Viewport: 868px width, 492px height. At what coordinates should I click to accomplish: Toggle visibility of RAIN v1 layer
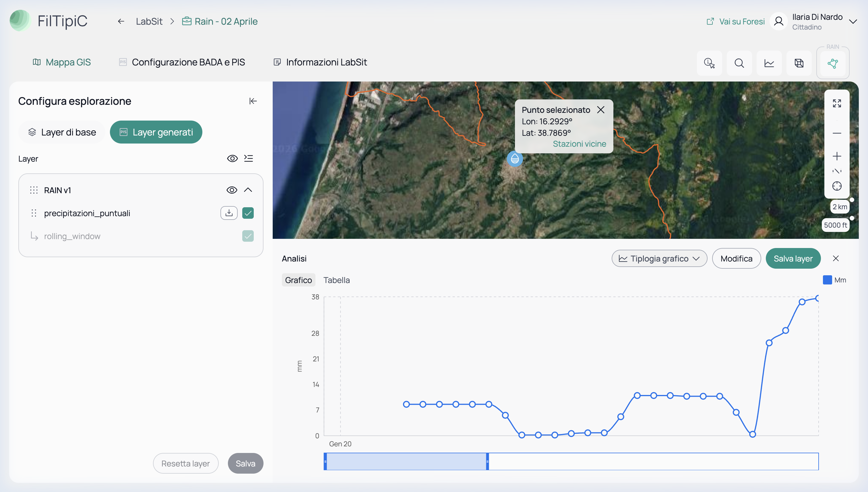232,190
